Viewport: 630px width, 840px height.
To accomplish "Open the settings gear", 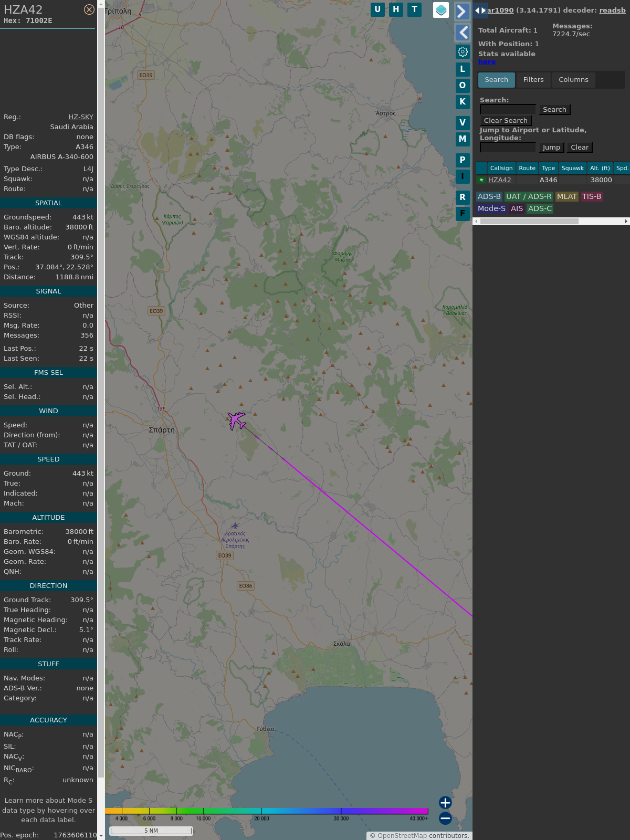I will [463, 51].
